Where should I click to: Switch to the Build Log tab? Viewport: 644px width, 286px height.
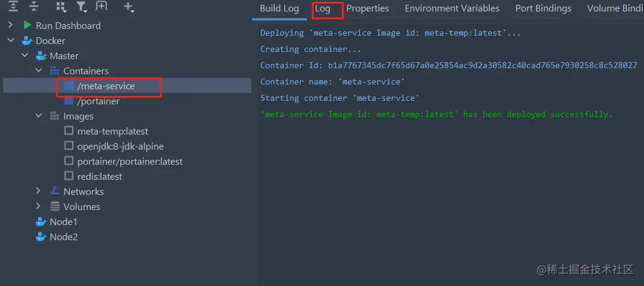(279, 8)
